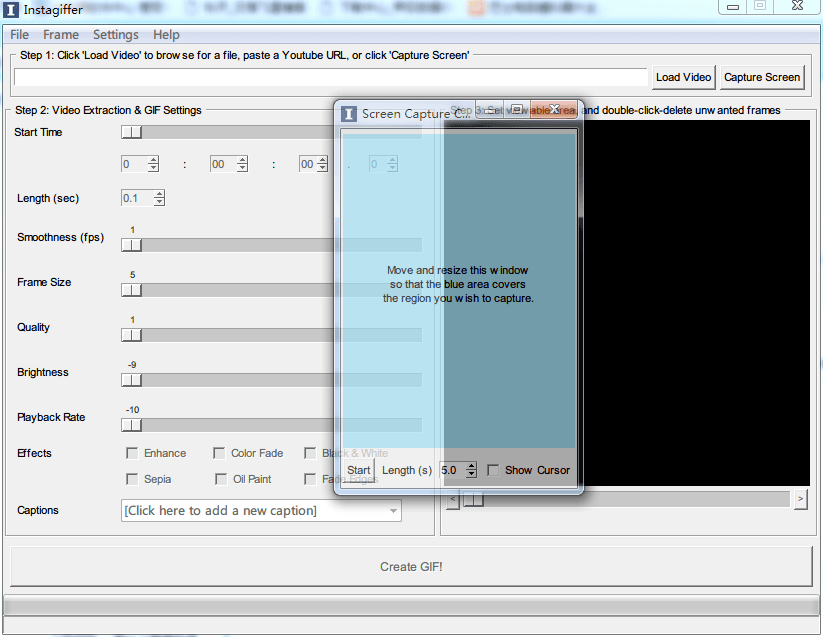Click the Load Video button
Image resolution: width=823 pixels, height=637 pixels.
pos(683,77)
